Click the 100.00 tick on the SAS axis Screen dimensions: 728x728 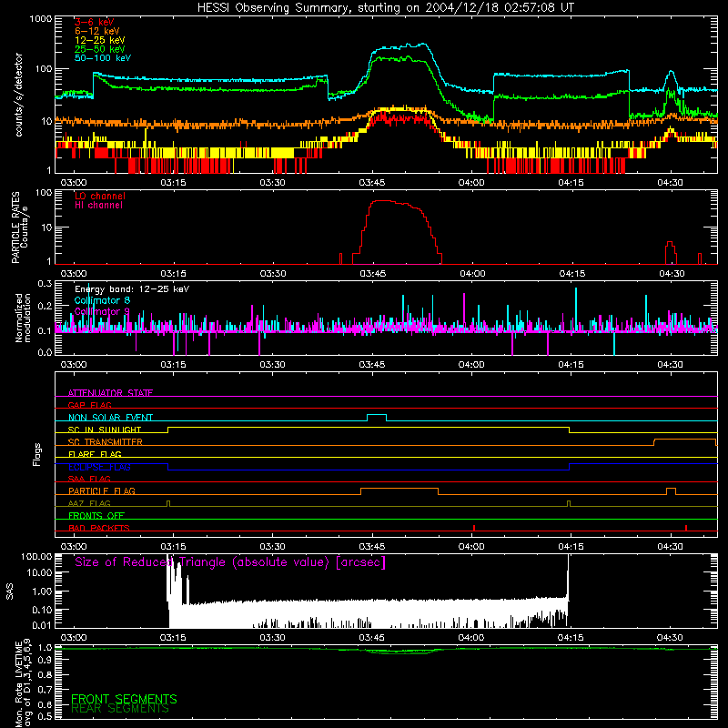tap(37, 556)
